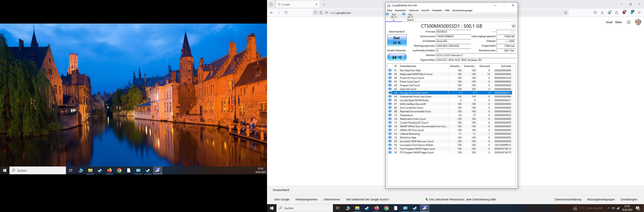Open Ghostery extension icon

tap(632, 13)
